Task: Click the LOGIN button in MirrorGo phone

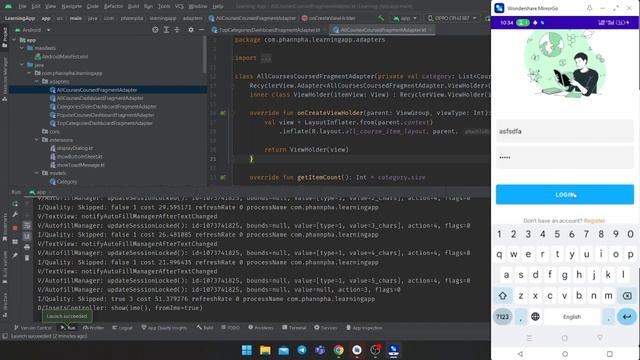Action: tap(565, 195)
